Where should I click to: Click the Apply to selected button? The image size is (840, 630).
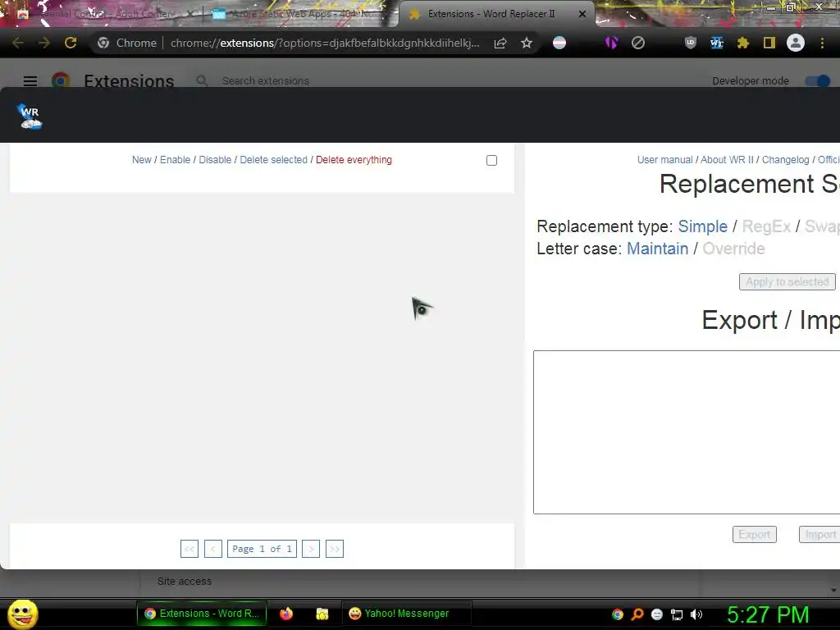[x=787, y=282]
